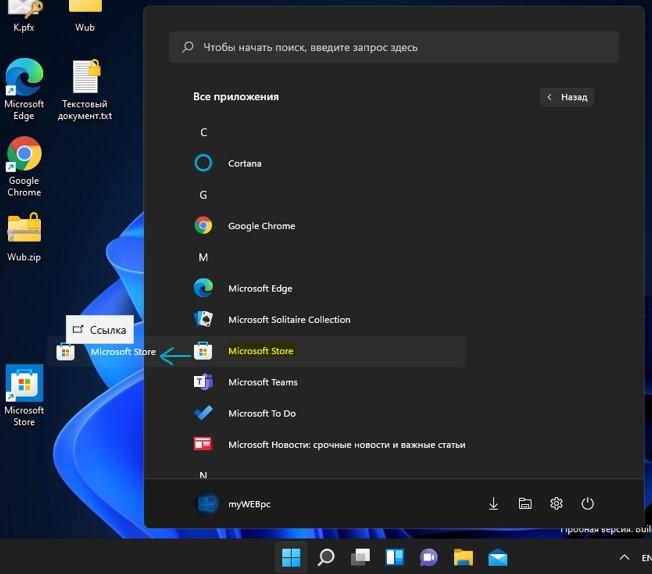Click the Microsoft Teams label
Screen dimensions: 652x574
pyautogui.click(x=263, y=382)
